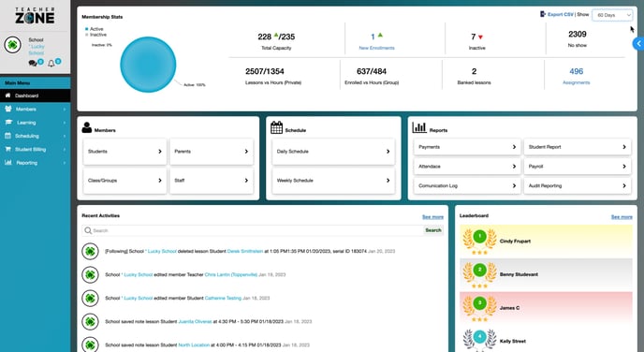The height and width of the screenshot is (352, 644).
Task: Open the chat messages icon
Action: click(33, 64)
